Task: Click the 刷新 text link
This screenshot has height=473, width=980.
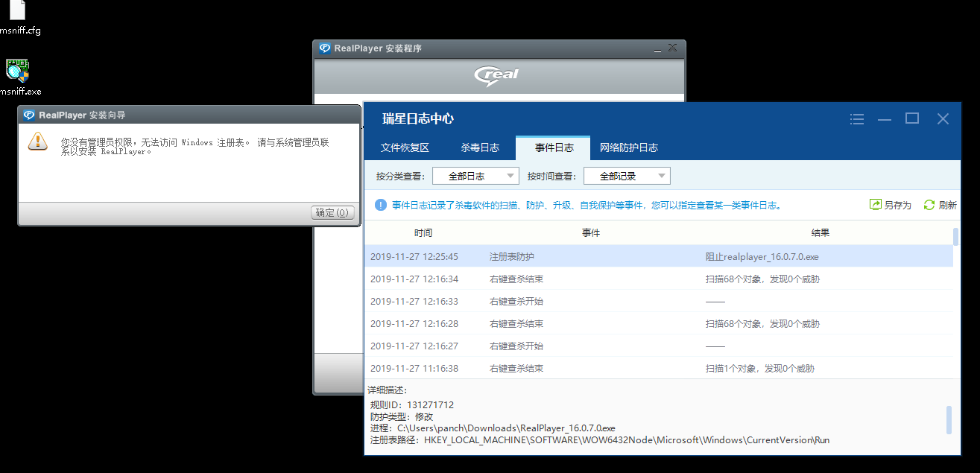Action: coord(948,206)
